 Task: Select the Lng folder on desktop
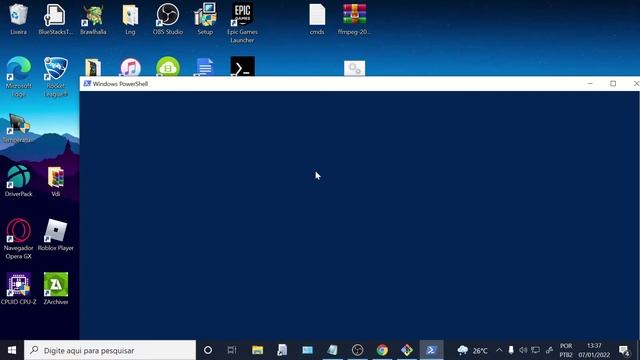click(x=130, y=18)
